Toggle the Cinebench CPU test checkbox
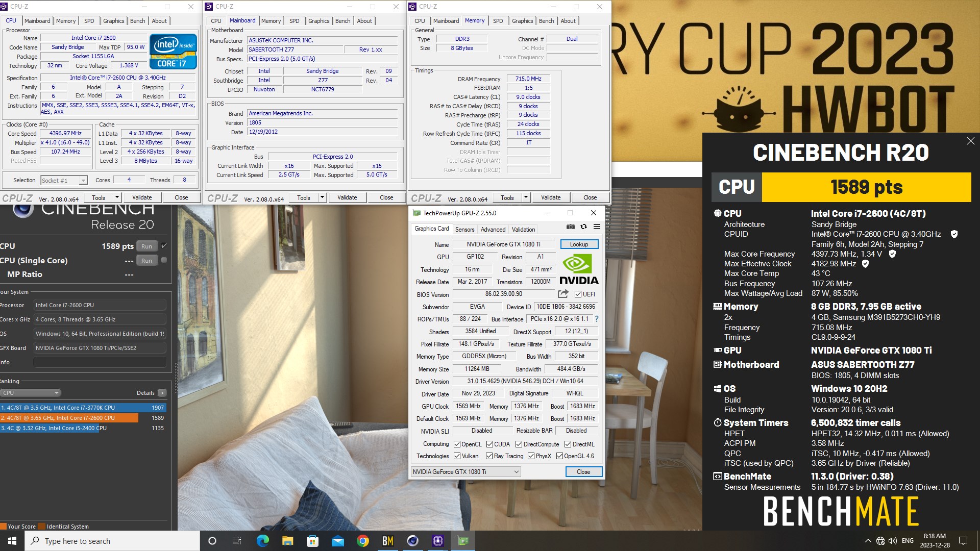980x551 pixels. [164, 246]
